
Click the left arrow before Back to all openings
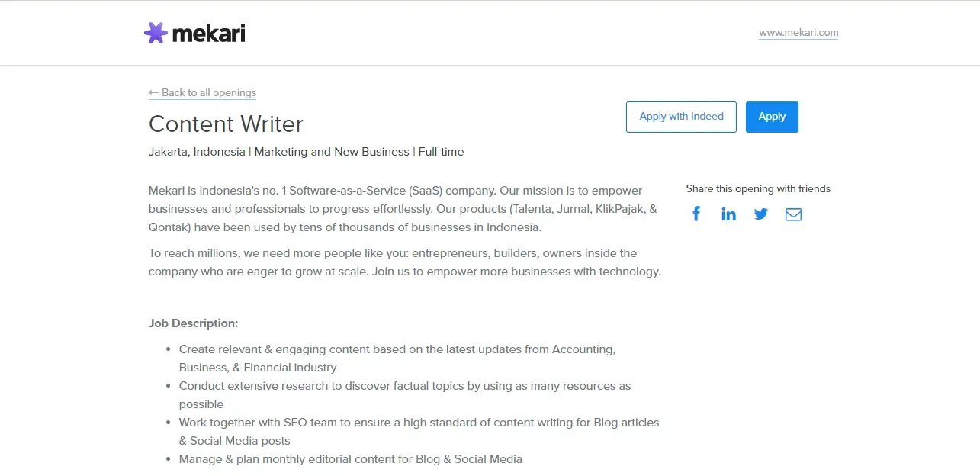154,92
